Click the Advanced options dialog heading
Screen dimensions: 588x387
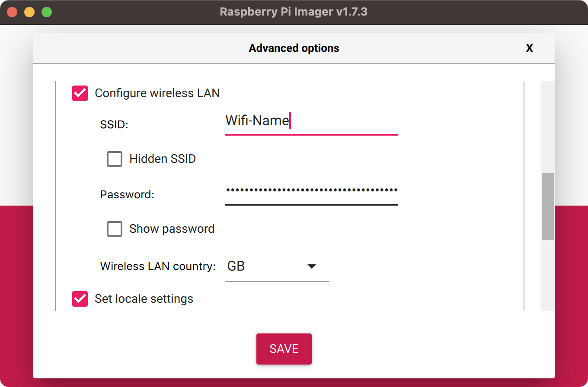pos(294,48)
